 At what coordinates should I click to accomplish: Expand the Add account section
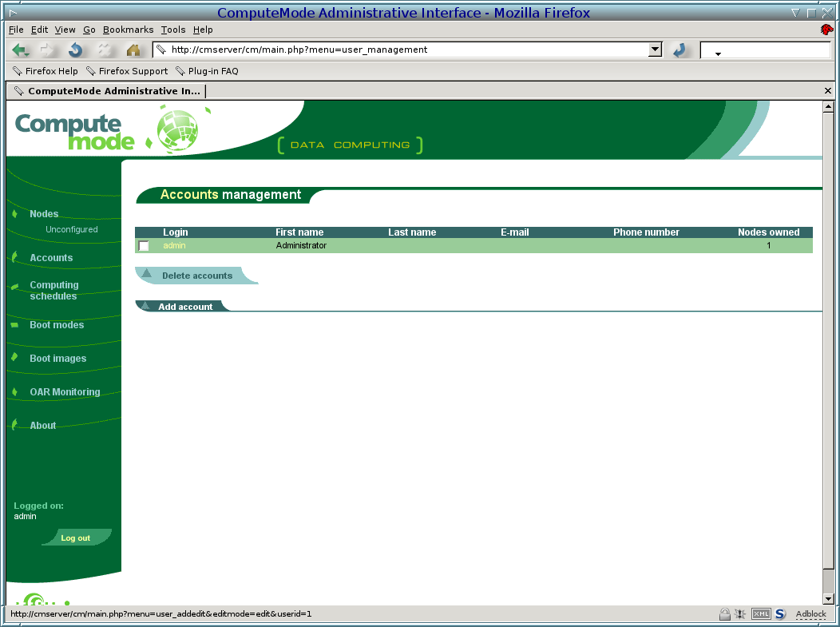185,307
